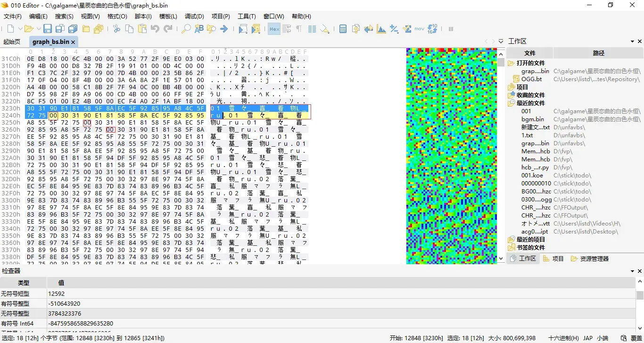Toggle the show whitespace pilcrow button

pyautogui.click(x=299, y=29)
